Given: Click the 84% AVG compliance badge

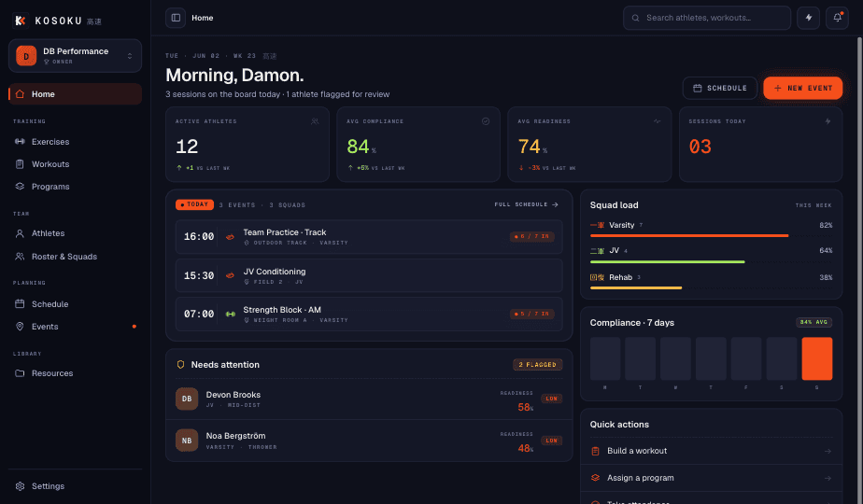Looking at the screenshot, I should 813,322.
